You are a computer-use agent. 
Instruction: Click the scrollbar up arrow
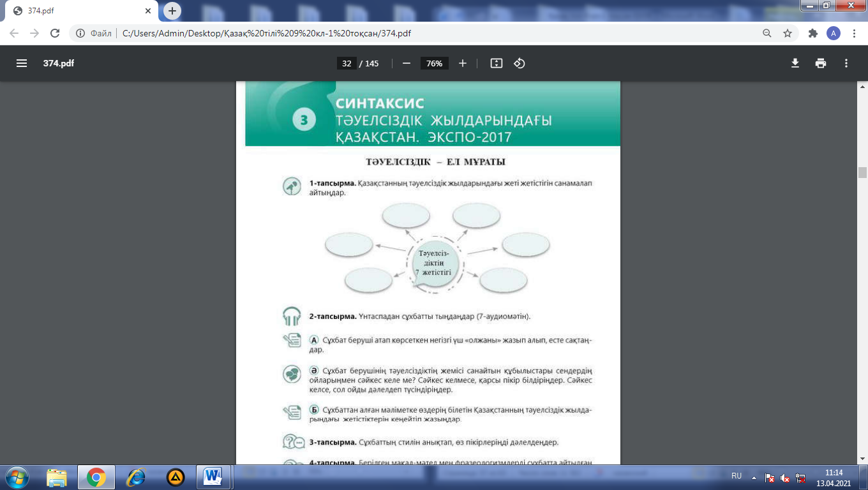click(862, 87)
